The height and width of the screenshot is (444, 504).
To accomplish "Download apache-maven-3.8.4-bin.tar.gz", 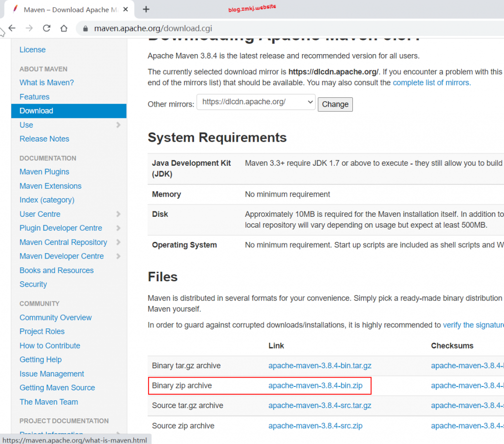I will coord(320,366).
